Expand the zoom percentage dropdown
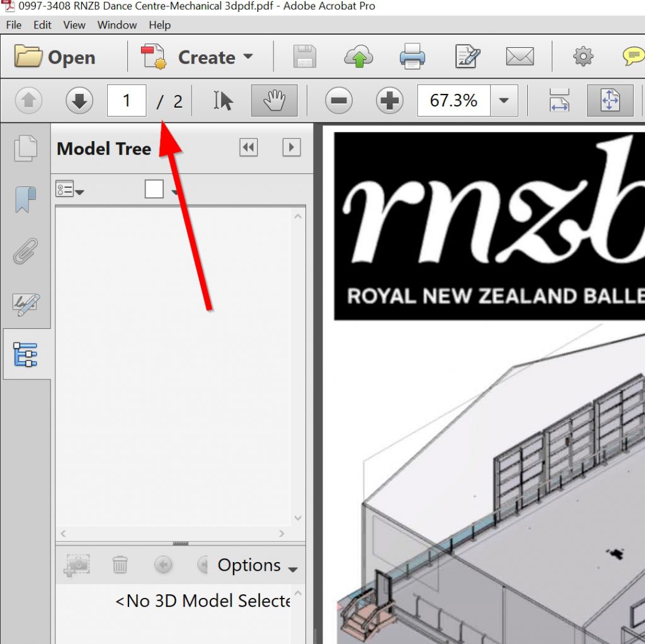The width and height of the screenshot is (645, 644). pyautogui.click(x=504, y=101)
